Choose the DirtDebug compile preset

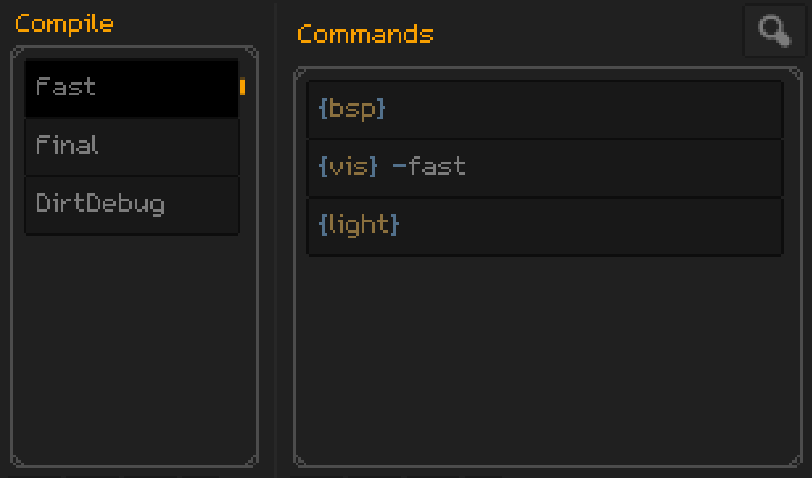(x=131, y=205)
